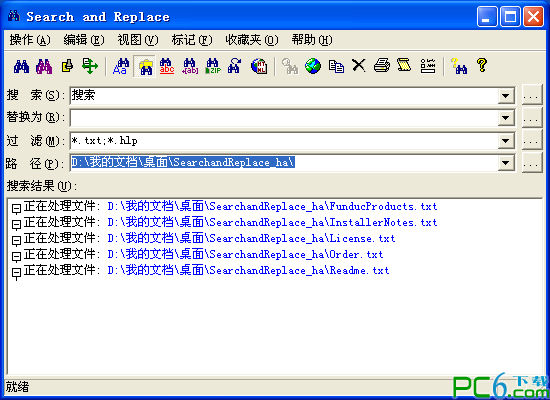This screenshot has height=400, width=550.
Task: Open the 帮助(H) menu
Action: point(312,40)
